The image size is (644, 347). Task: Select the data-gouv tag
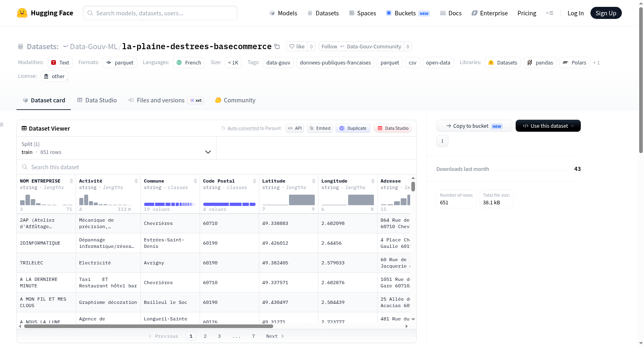pos(278,62)
